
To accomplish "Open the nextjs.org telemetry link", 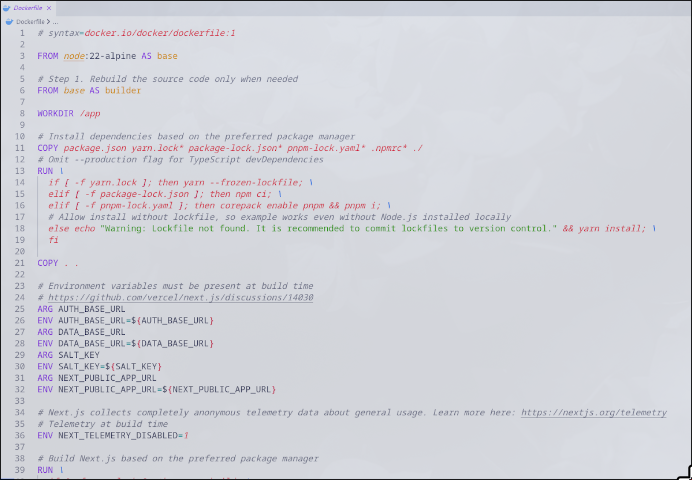I will tap(593, 412).
